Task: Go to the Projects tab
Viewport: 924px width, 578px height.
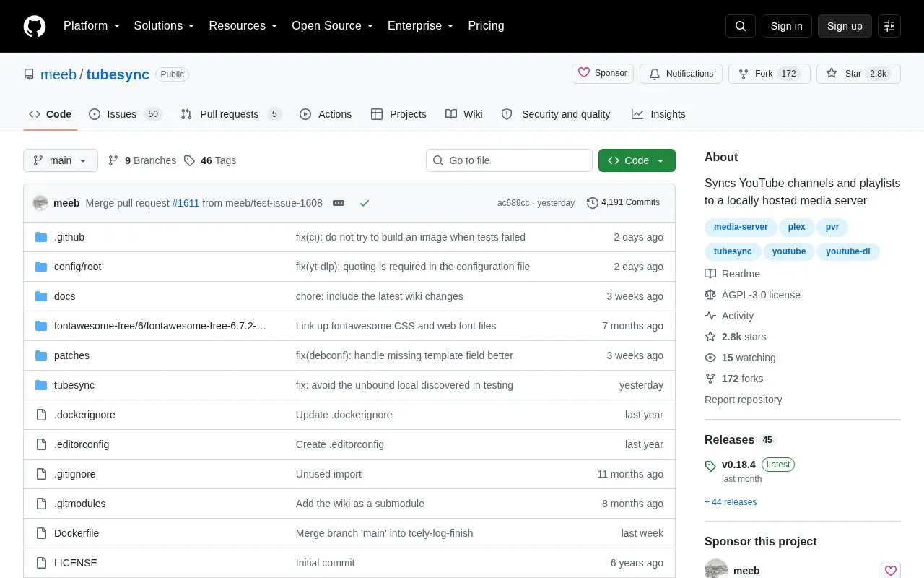Action: 398,114
